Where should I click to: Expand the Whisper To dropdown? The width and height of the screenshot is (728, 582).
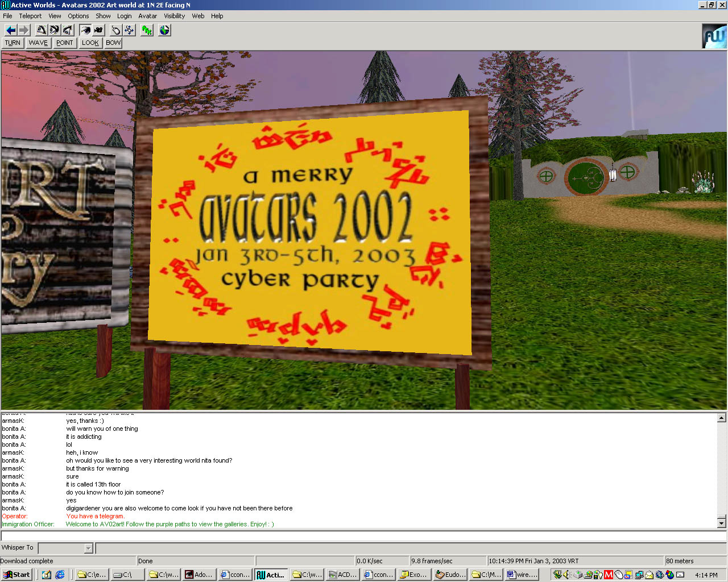tap(88, 548)
